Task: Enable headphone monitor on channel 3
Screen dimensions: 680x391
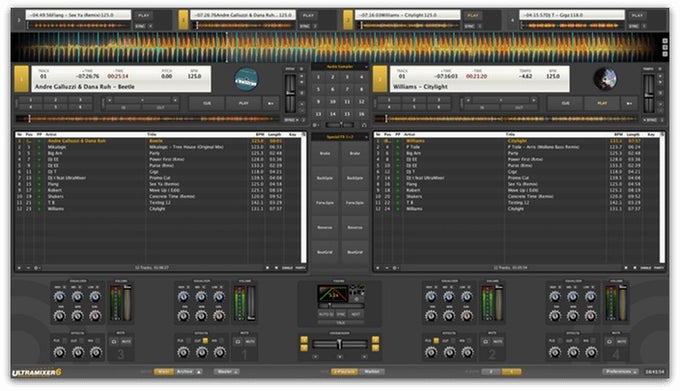Action: [114, 342]
